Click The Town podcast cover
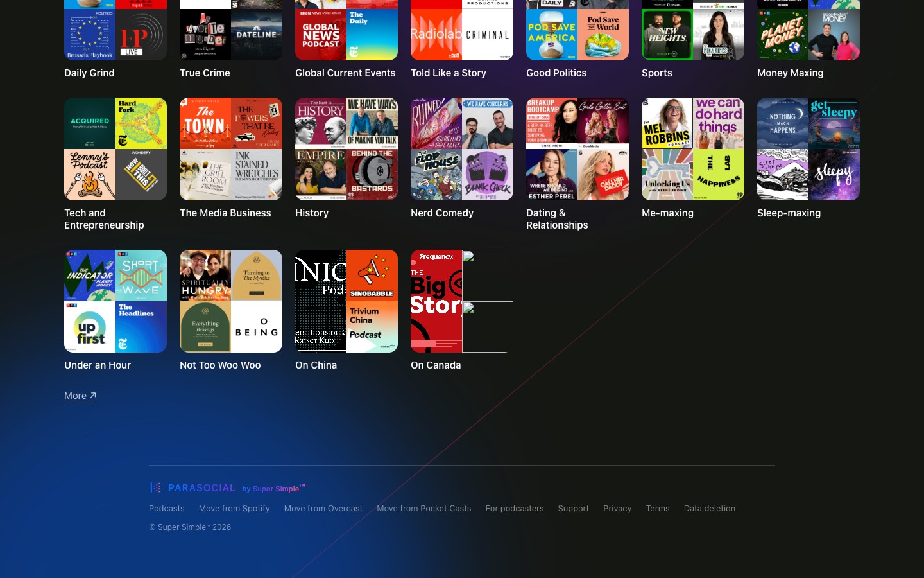Image resolution: width=924 pixels, height=578 pixels. [x=205, y=123]
